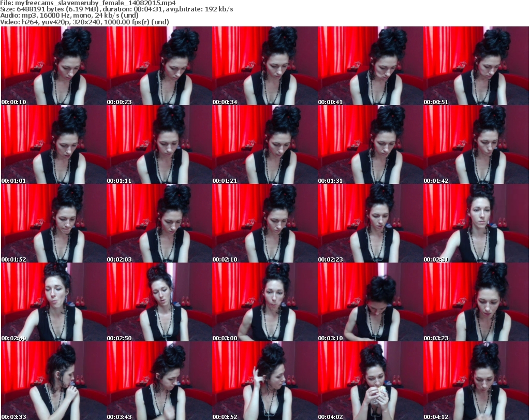Select the thumbnail at 00:03:23

point(476,302)
